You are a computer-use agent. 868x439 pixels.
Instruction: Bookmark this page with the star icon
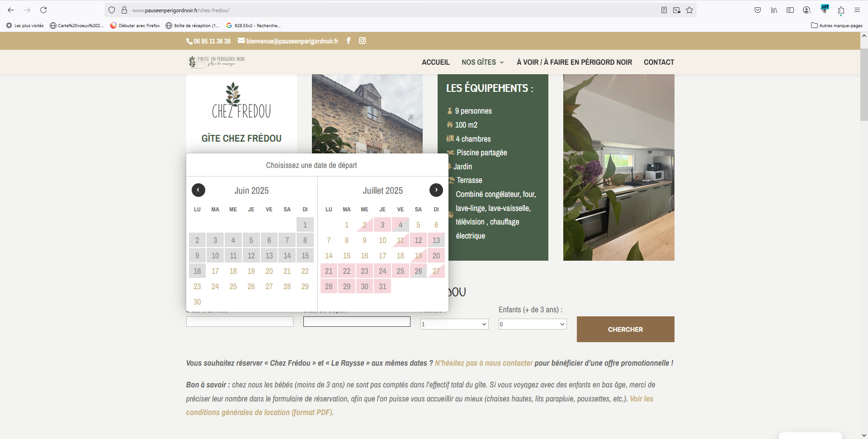pyautogui.click(x=689, y=10)
